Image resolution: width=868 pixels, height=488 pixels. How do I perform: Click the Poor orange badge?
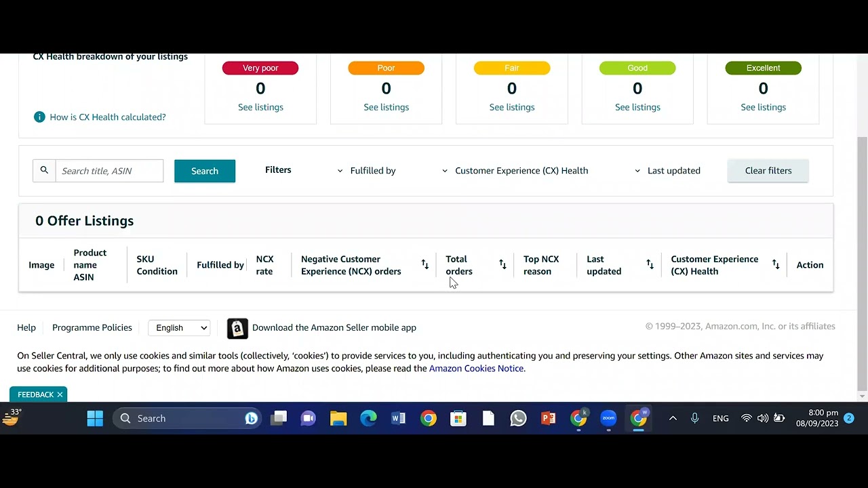tap(387, 68)
